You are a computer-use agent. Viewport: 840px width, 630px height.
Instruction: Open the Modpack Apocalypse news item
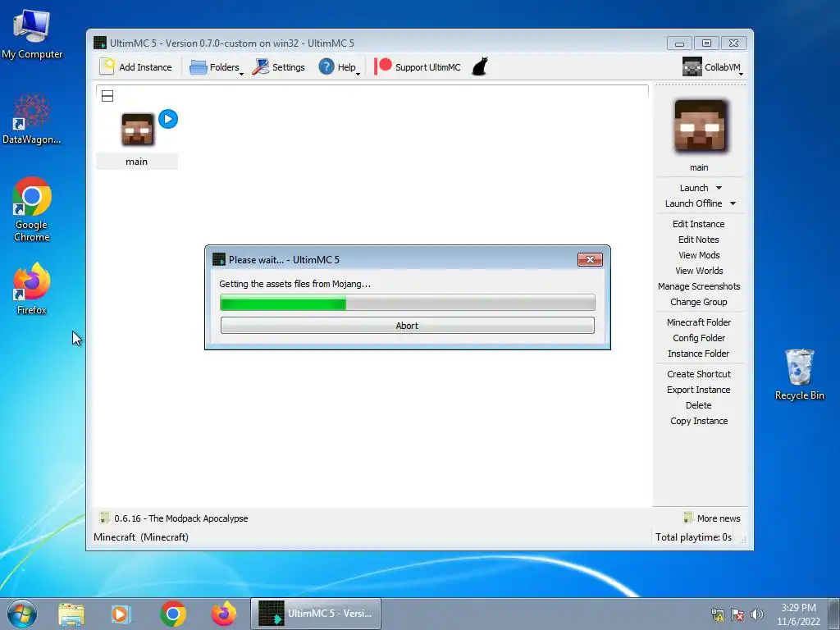pyautogui.click(x=181, y=518)
